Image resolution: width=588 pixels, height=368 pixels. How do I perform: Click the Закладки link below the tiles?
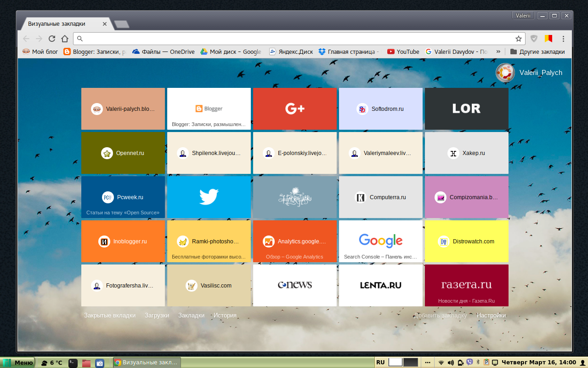tap(192, 316)
